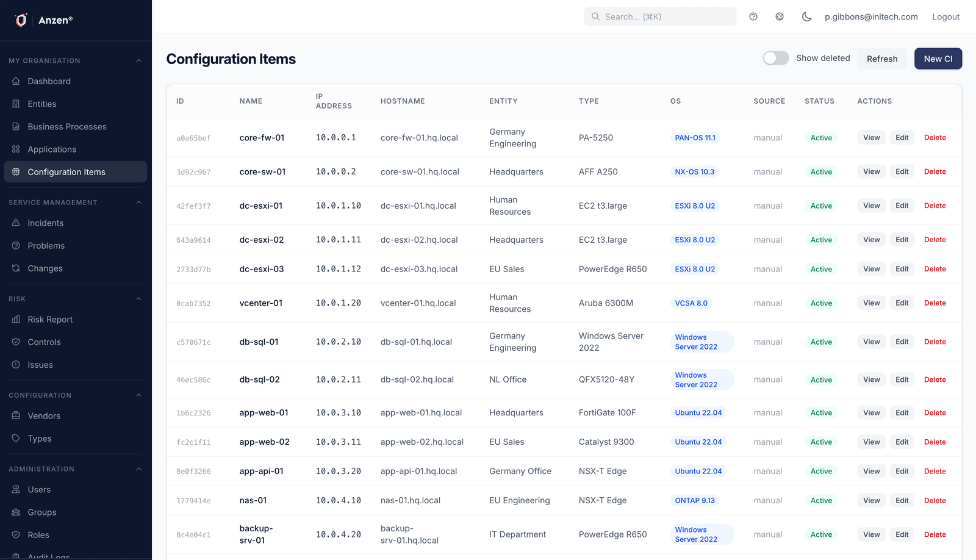Click the Types tag icon
Image resolution: width=976 pixels, height=560 pixels.
pos(16,438)
